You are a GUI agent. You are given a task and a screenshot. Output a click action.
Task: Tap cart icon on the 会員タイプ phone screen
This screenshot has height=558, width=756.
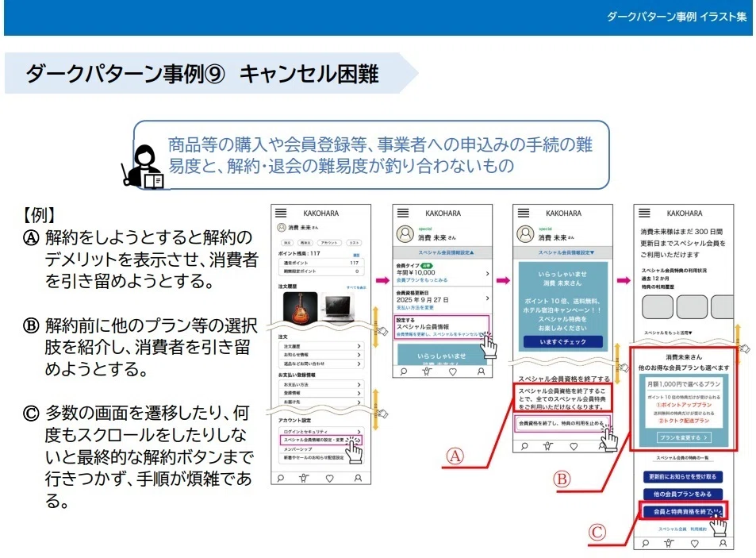coord(427,371)
